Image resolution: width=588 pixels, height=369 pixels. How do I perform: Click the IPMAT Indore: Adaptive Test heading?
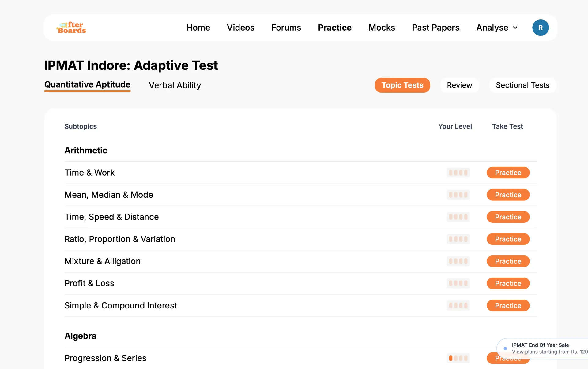pyautogui.click(x=131, y=65)
